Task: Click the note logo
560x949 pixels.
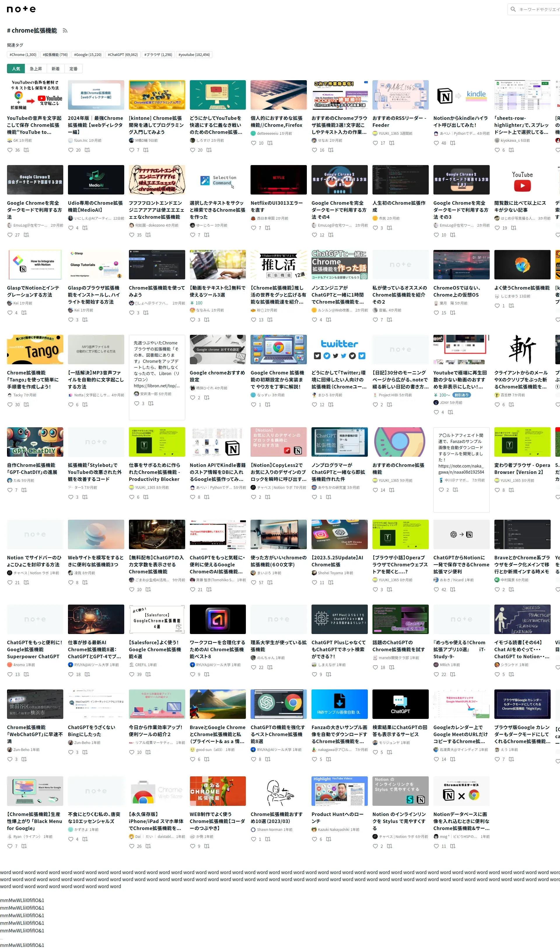Action: (21, 9)
